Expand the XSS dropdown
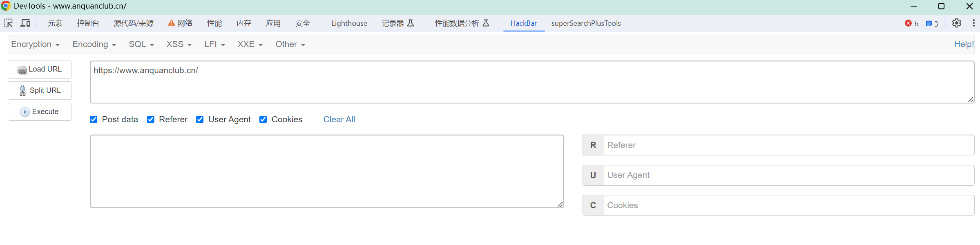 point(179,44)
